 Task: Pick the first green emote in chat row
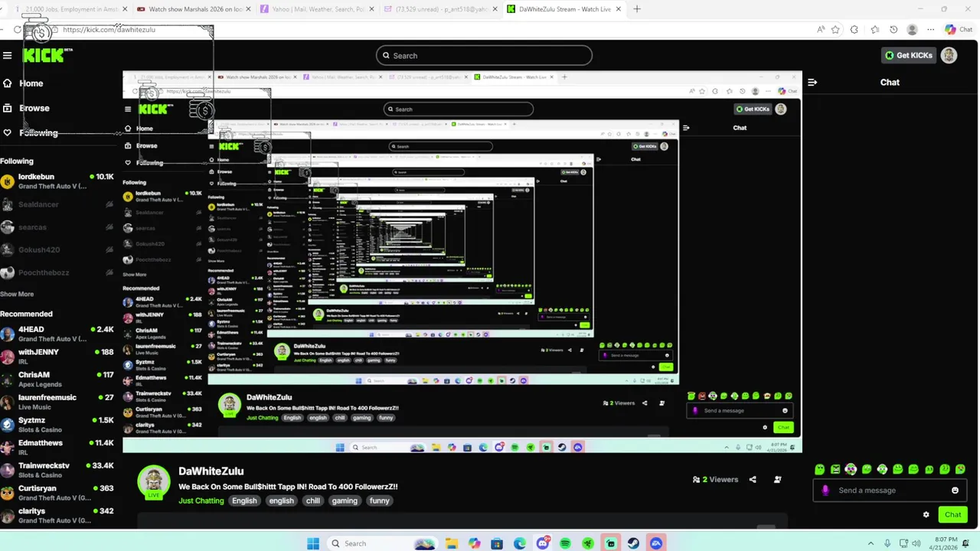820,469
